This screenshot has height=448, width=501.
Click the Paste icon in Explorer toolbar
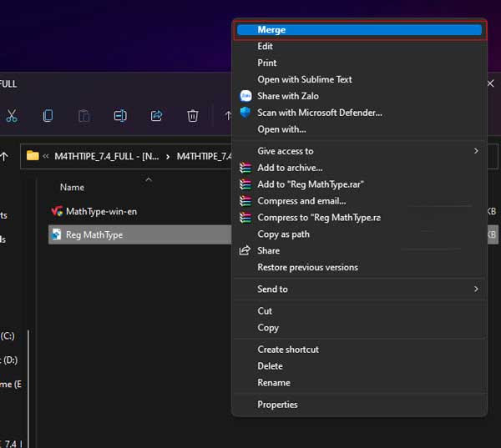point(84,116)
